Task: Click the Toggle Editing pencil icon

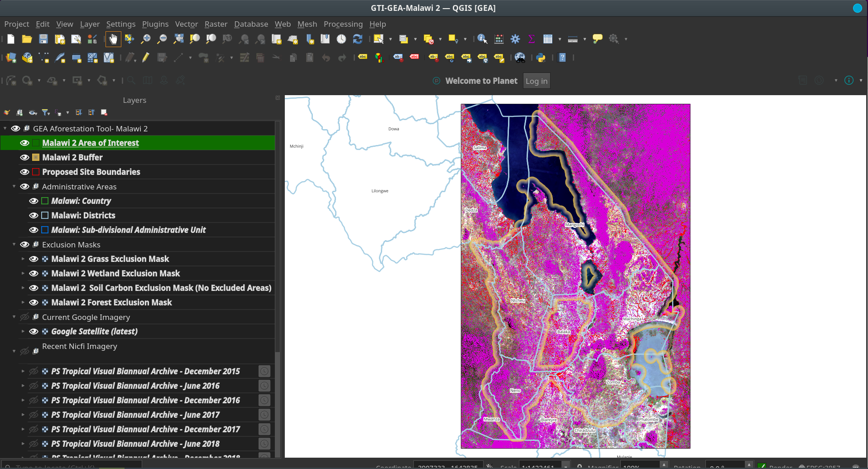Action: click(x=146, y=58)
